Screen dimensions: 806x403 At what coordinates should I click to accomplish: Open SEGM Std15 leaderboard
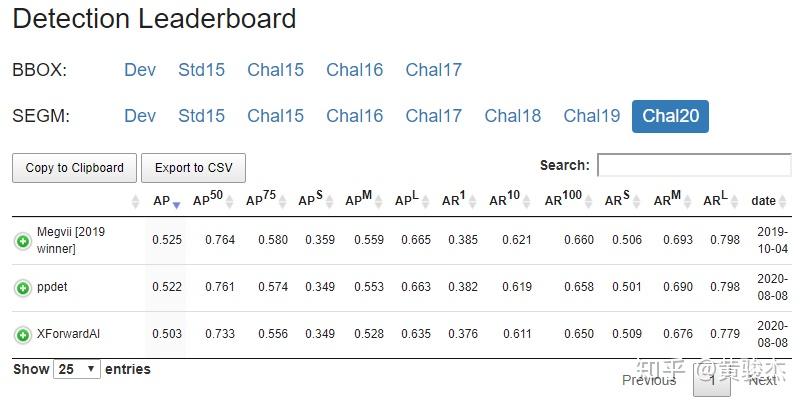(x=201, y=116)
